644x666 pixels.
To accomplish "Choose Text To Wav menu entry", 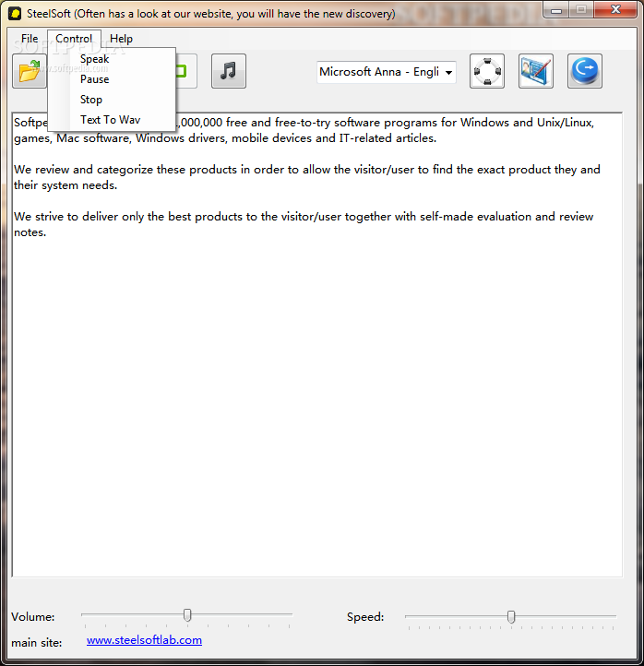I will click(112, 120).
